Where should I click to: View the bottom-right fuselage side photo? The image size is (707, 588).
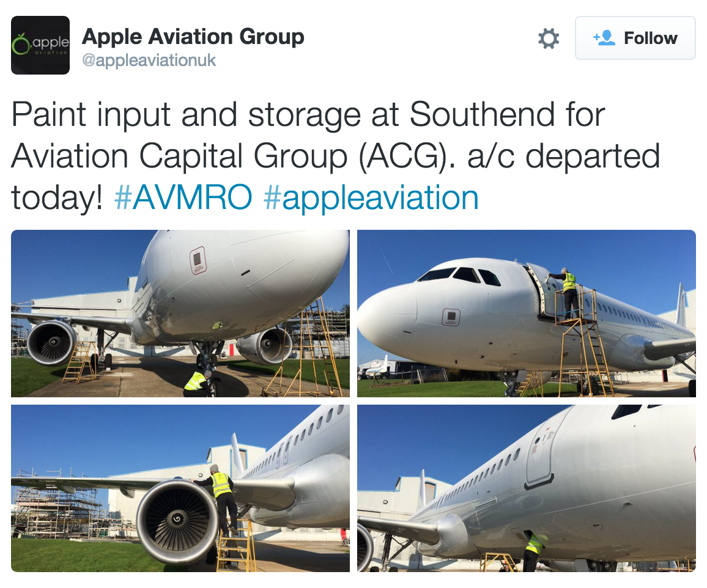tap(527, 488)
